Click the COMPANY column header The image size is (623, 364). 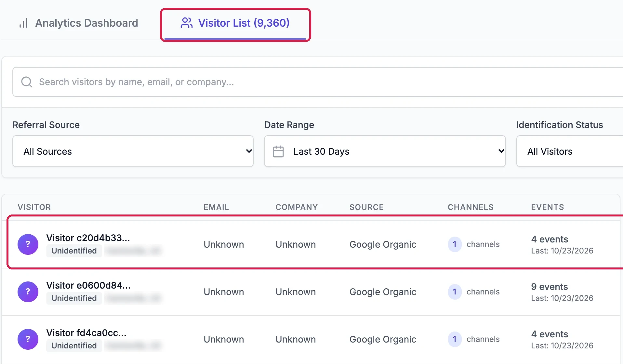[297, 207]
